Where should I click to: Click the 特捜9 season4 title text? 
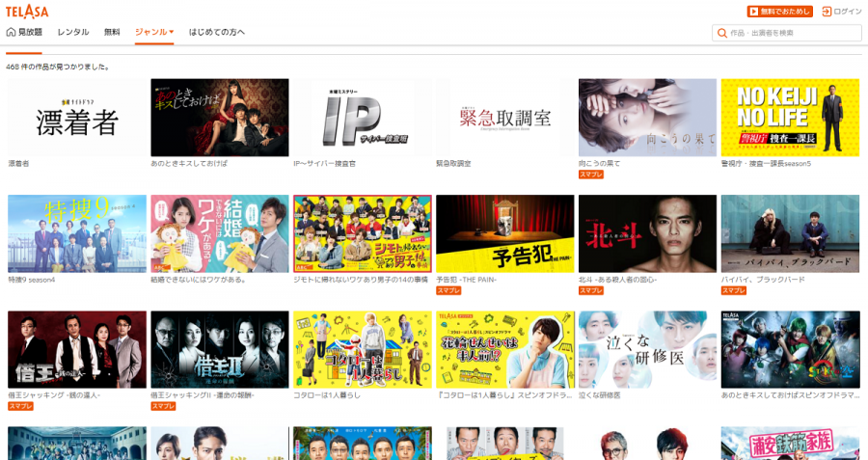[32, 280]
